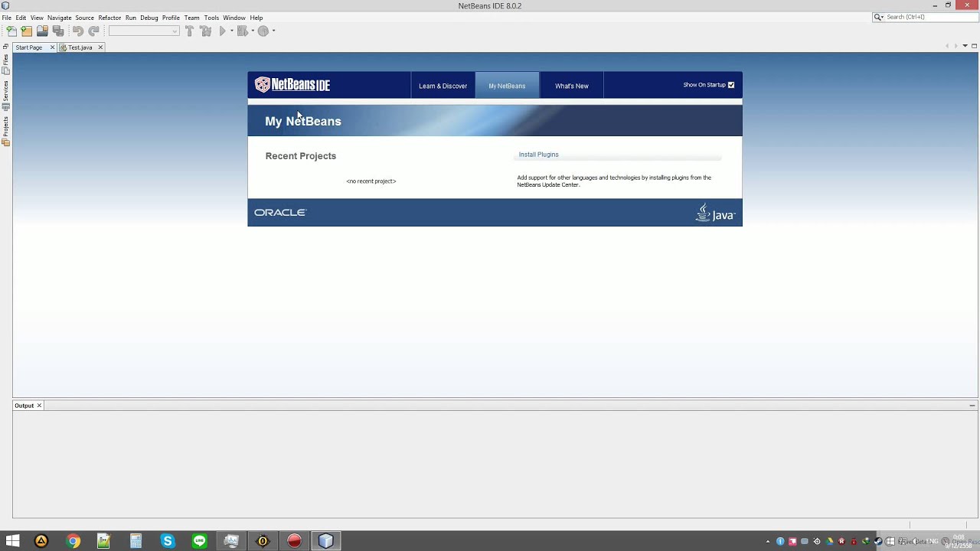Open LINE from the taskbar
The image size is (980, 551).
pyautogui.click(x=199, y=541)
